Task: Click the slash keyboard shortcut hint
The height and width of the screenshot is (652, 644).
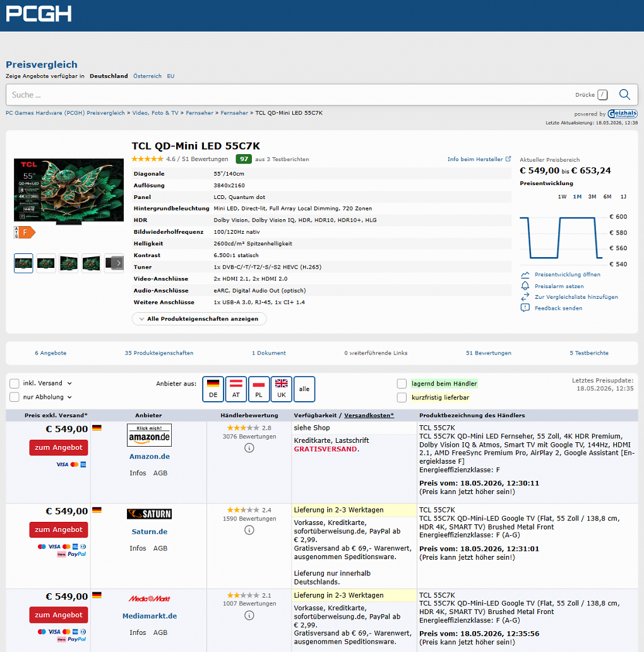Action: [602, 95]
